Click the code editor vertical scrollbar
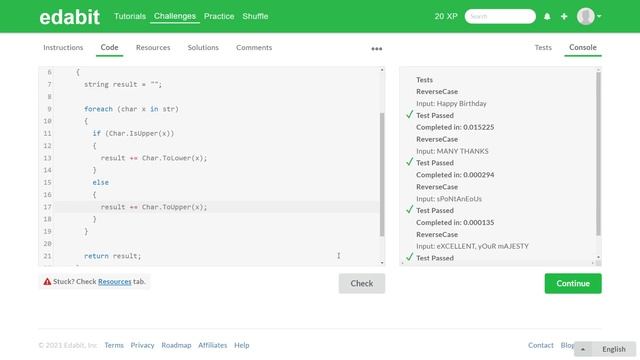This screenshot has width=640, height=360. pos(382,174)
